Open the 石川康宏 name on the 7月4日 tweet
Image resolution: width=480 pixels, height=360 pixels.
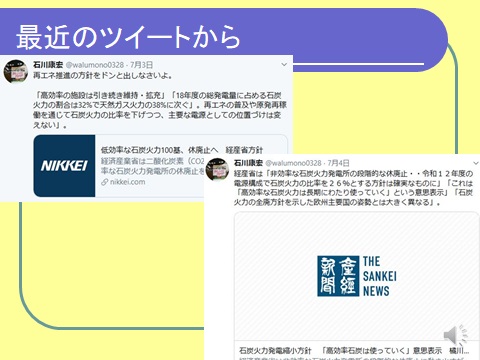pos(248,163)
